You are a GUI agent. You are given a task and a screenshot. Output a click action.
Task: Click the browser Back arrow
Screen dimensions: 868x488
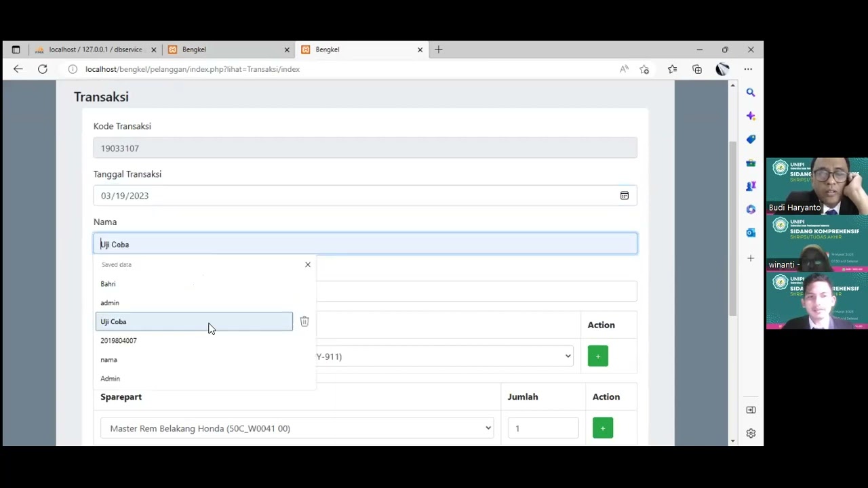click(x=18, y=69)
